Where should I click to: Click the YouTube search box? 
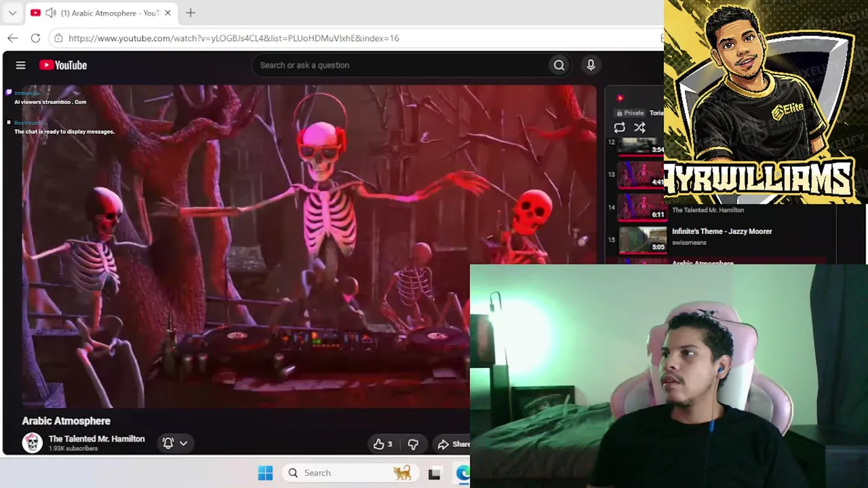click(x=400, y=65)
